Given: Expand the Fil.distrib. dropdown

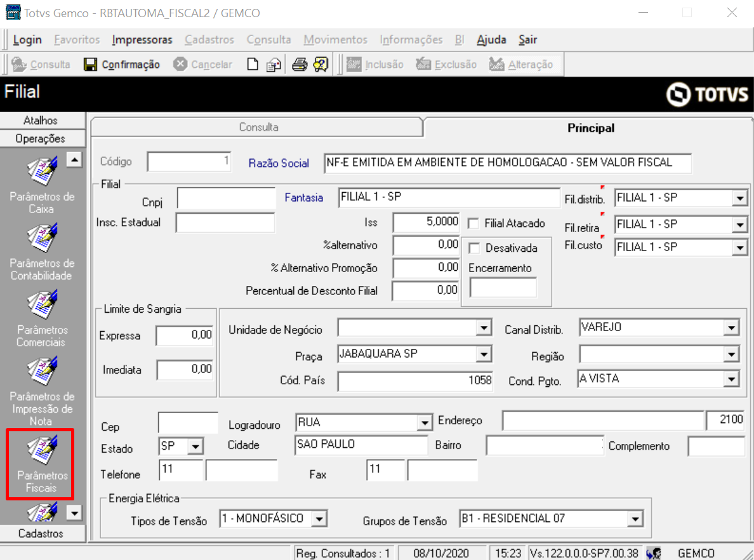Looking at the screenshot, I should (739, 198).
